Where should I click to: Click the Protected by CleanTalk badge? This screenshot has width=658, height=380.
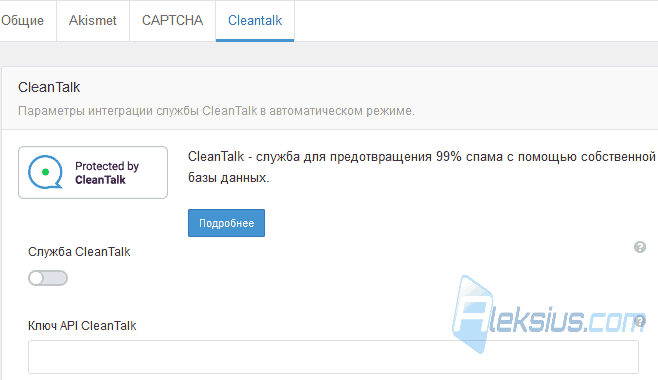tap(93, 172)
